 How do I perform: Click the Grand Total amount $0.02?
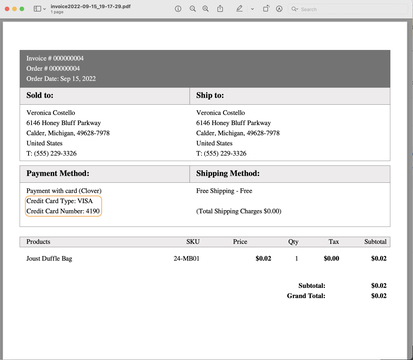pyautogui.click(x=379, y=296)
